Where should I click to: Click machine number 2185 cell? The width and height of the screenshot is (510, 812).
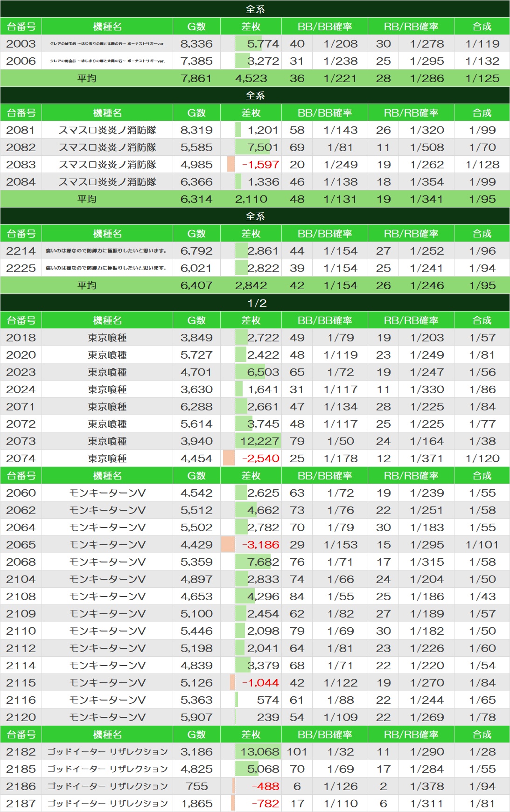pos(21,769)
